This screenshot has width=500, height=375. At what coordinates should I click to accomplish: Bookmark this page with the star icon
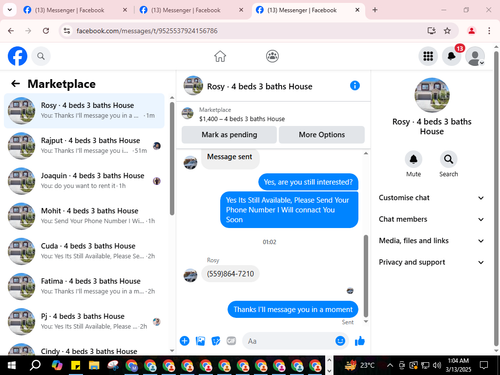coord(447,31)
